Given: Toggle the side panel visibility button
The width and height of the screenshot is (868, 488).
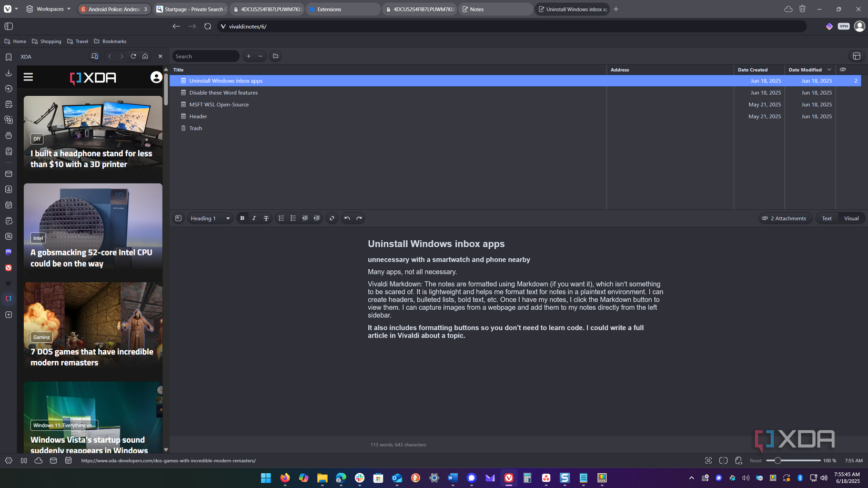Looking at the screenshot, I should (x=8, y=26).
